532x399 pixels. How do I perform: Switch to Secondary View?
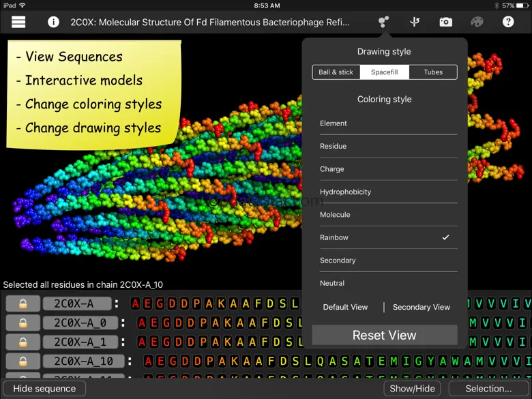pyautogui.click(x=421, y=307)
